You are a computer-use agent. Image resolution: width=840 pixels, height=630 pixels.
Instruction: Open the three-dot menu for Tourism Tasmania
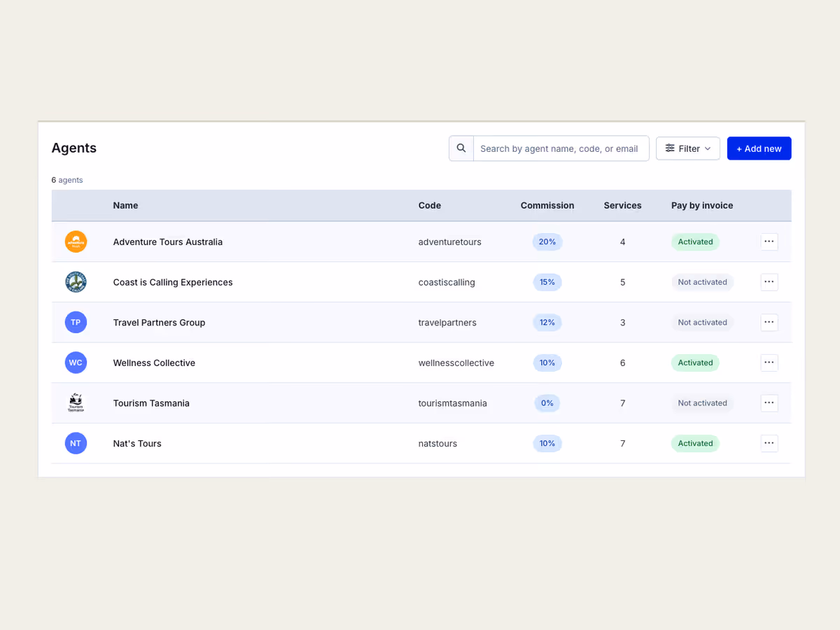tap(769, 403)
